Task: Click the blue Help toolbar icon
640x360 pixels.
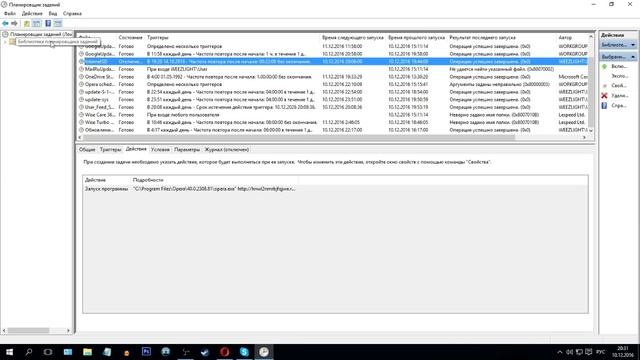Action: [x=48, y=24]
